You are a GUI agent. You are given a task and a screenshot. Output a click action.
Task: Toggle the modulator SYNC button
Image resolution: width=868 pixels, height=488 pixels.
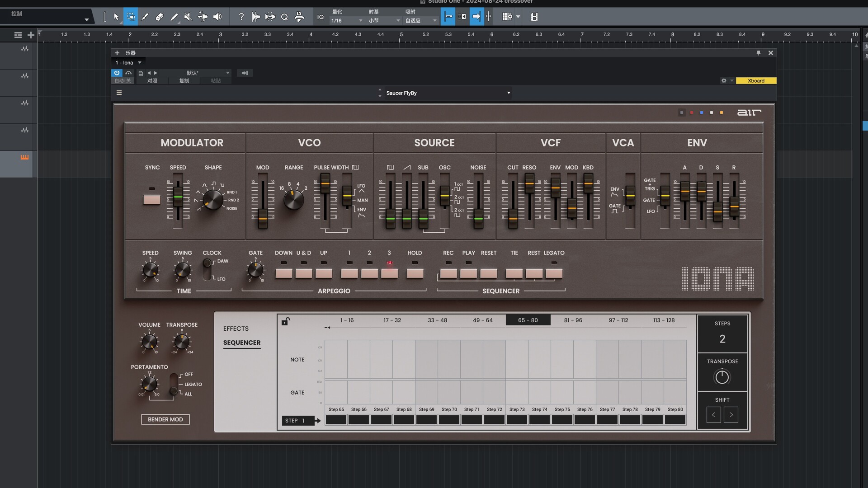(152, 200)
